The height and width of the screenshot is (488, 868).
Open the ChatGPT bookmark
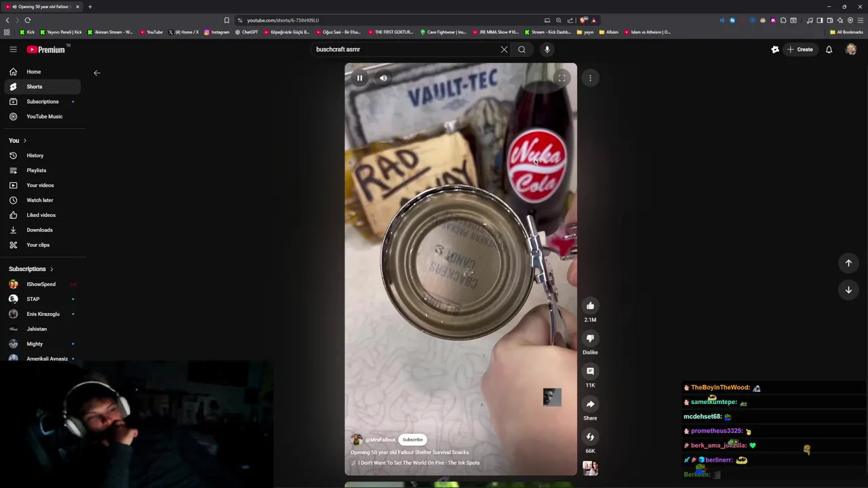[x=246, y=32]
